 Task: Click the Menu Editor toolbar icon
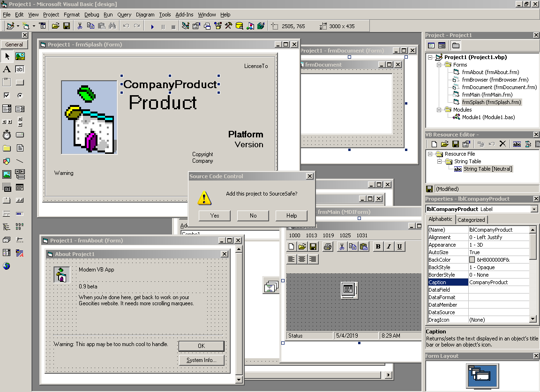[42, 26]
